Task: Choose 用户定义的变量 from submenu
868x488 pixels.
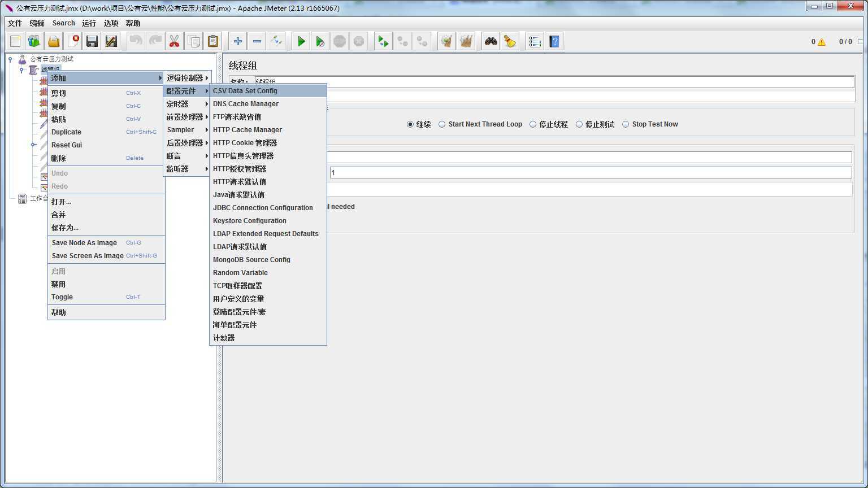Action: tap(268, 299)
